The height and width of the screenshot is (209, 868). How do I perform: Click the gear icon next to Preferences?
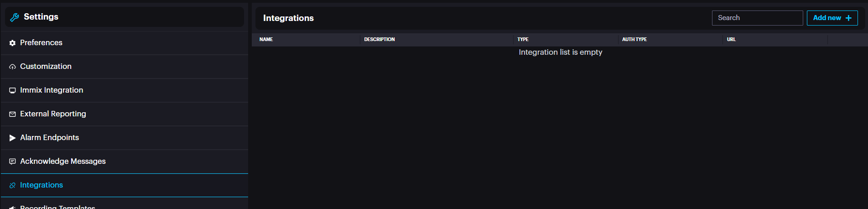pos(12,43)
